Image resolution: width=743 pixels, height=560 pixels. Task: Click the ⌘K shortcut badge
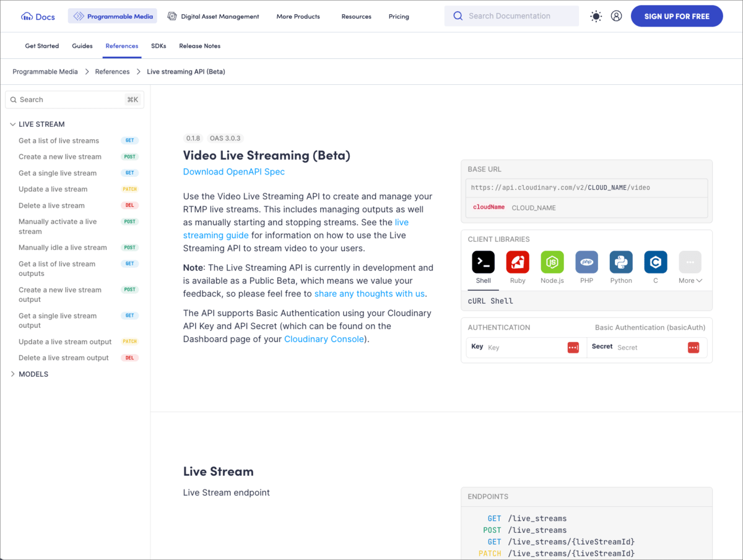[133, 100]
